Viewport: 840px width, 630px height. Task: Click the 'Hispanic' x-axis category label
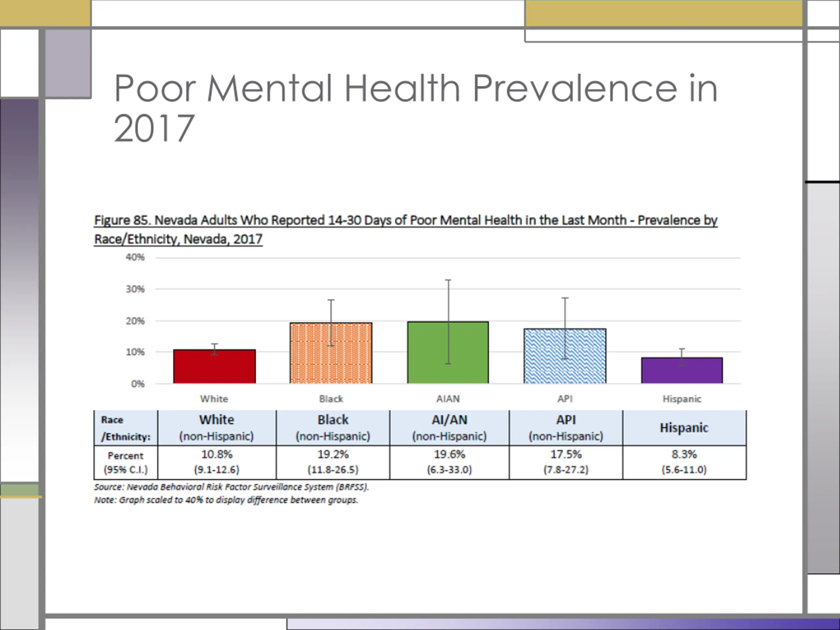click(x=682, y=399)
